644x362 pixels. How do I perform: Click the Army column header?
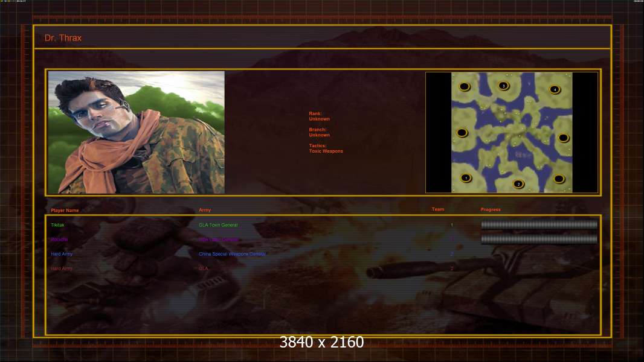click(205, 210)
